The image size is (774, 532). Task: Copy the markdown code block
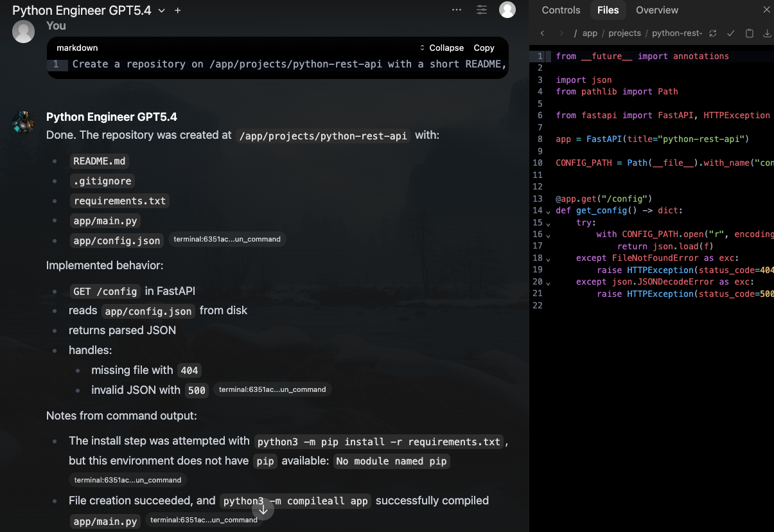point(484,48)
